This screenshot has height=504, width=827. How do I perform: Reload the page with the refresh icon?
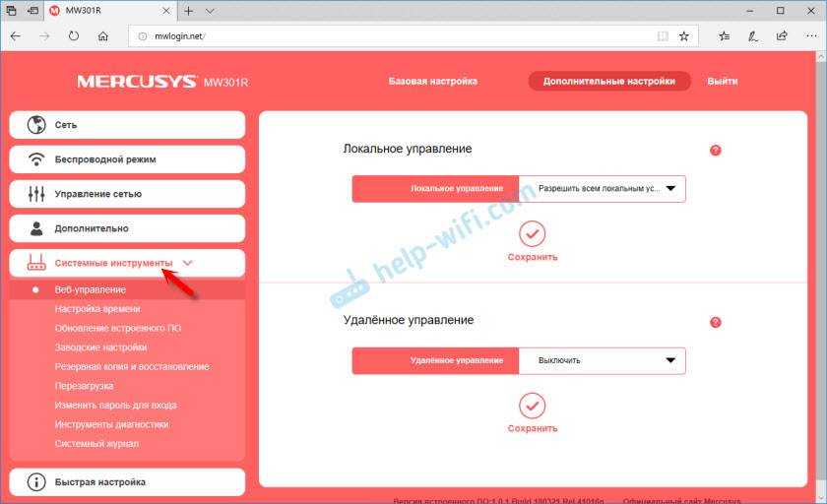(x=73, y=35)
